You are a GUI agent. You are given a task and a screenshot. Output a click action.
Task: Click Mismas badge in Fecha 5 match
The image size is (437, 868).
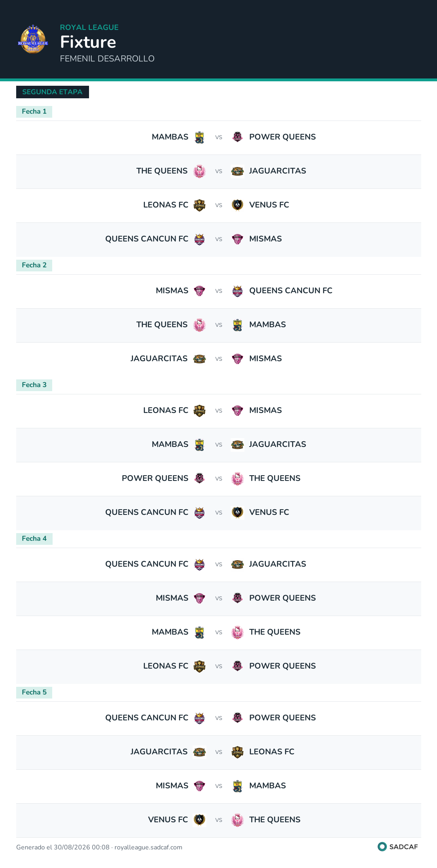pos(199,786)
